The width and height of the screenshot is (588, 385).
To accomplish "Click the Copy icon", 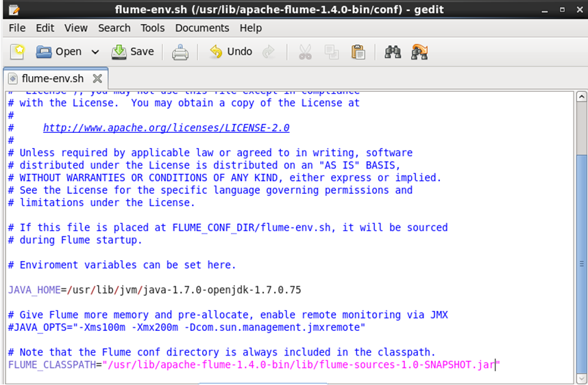I will coord(332,52).
